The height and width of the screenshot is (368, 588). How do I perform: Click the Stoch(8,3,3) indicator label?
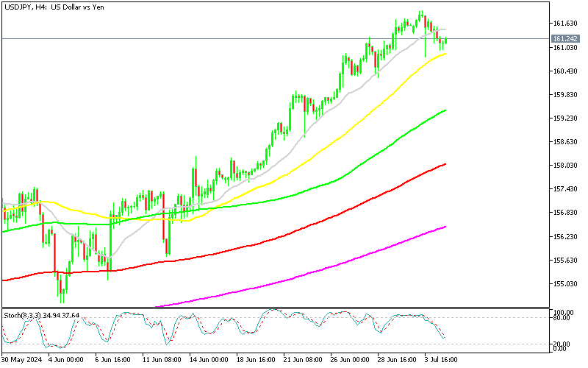point(42,315)
